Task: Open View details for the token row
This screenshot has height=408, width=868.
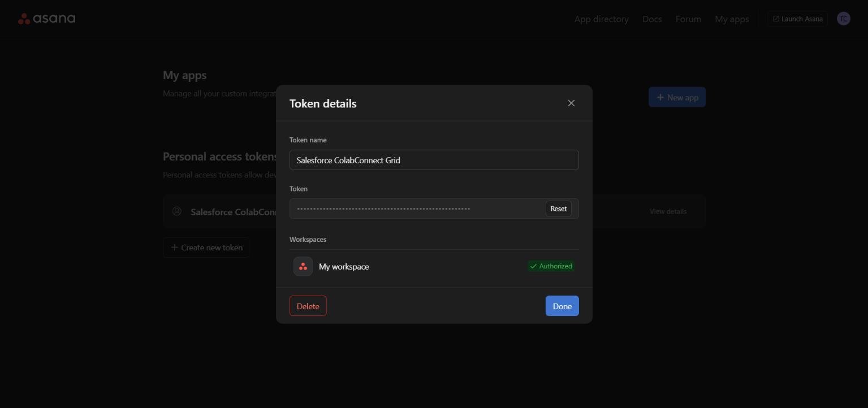Action: 668,211
